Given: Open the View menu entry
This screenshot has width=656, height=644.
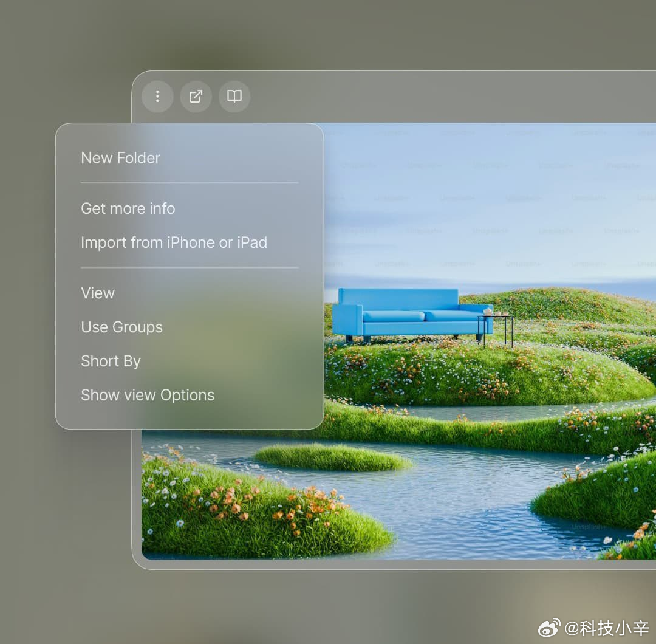Looking at the screenshot, I should [x=98, y=293].
